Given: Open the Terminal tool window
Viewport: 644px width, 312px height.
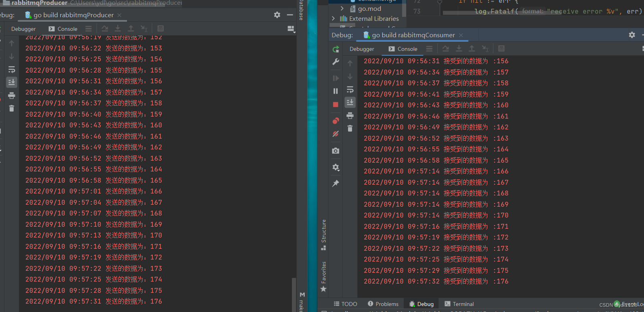Looking at the screenshot, I should click(x=459, y=304).
